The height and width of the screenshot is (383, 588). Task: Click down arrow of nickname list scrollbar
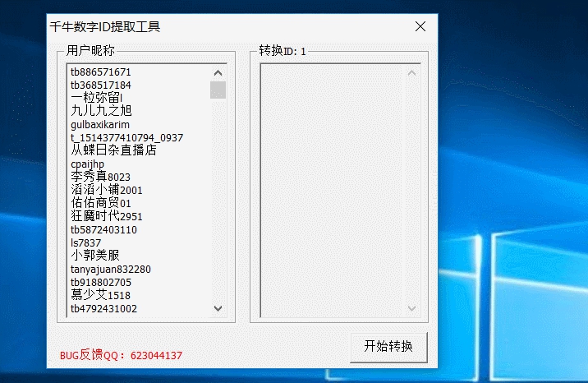(218, 308)
